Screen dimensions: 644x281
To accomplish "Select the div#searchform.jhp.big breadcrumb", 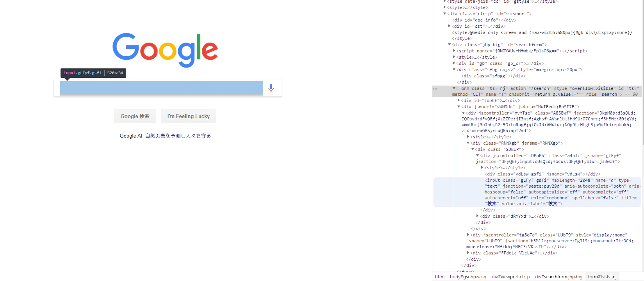I will point(558,277).
